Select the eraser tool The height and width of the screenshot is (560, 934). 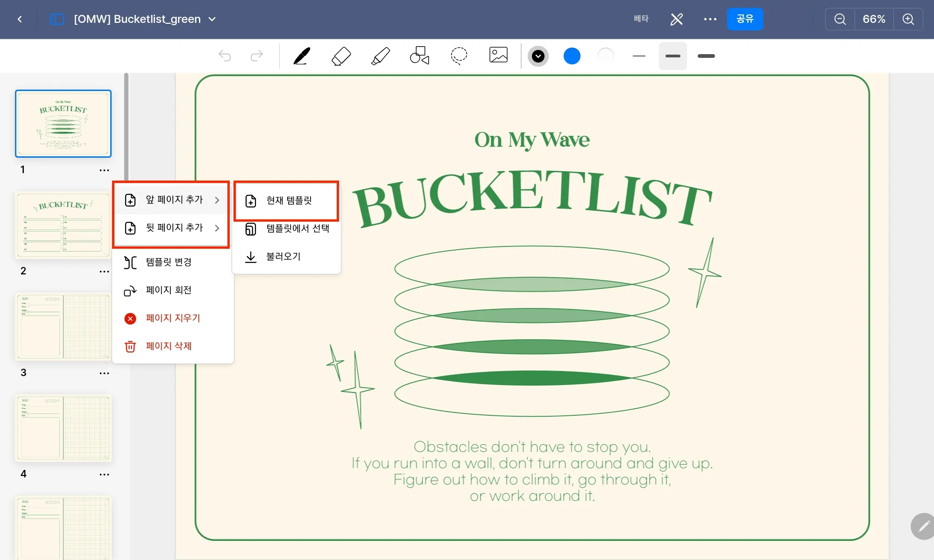pyautogui.click(x=341, y=56)
